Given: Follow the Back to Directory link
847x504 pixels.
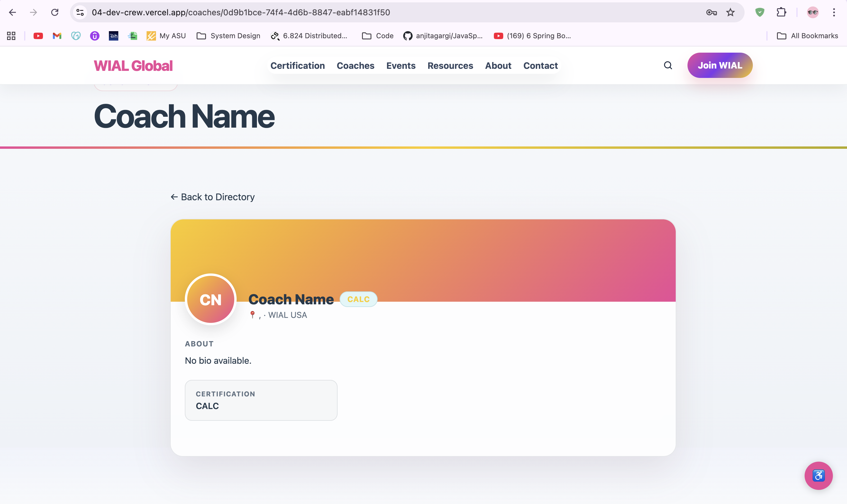Looking at the screenshot, I should (x=212, y=197).
